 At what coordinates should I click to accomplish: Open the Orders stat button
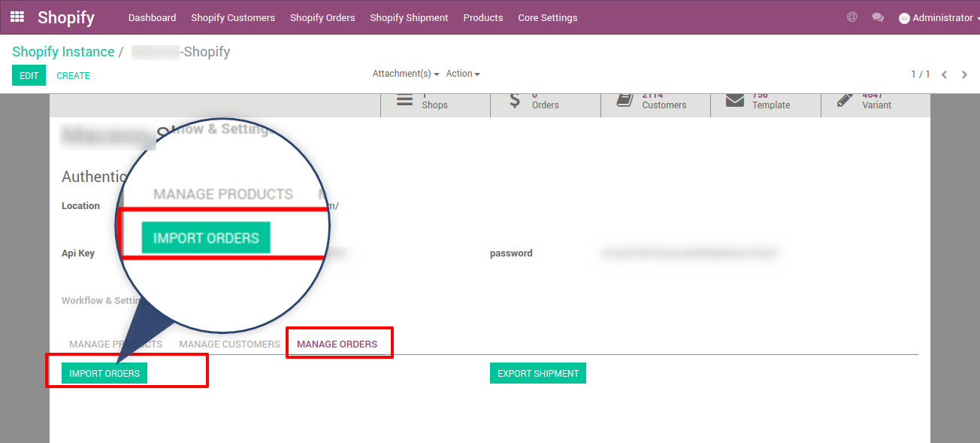tap(546, 104)
